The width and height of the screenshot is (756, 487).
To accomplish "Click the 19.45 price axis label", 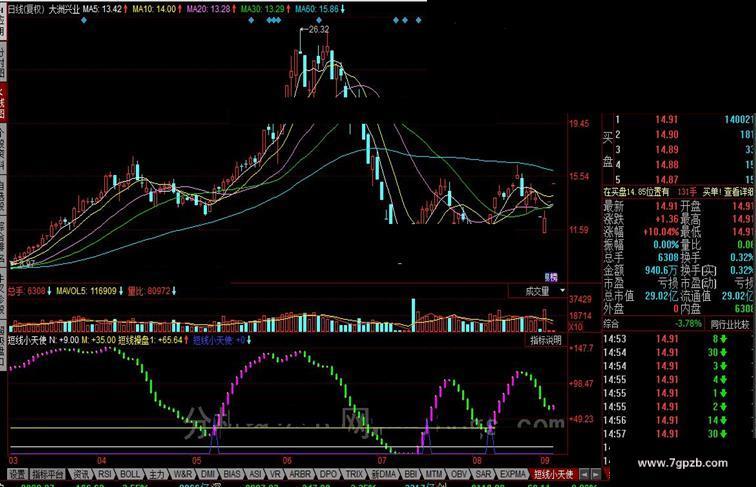I will click(579, 124).
